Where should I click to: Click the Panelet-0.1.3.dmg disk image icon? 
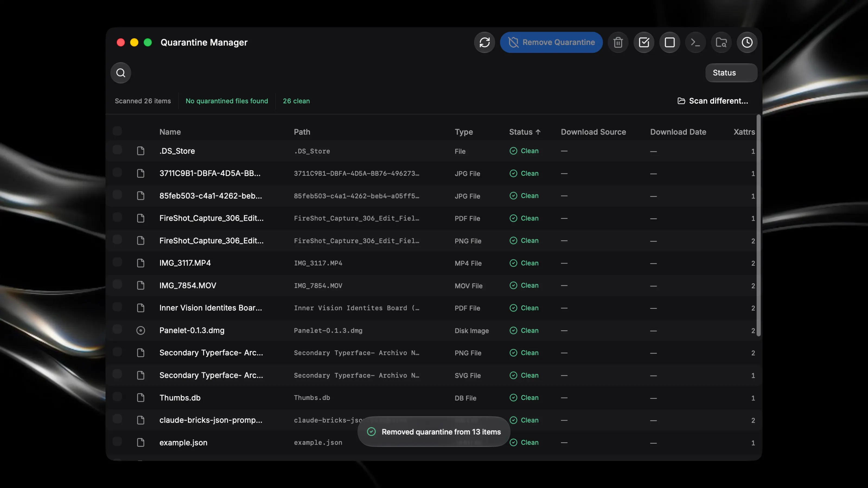(x=141, y=330)
